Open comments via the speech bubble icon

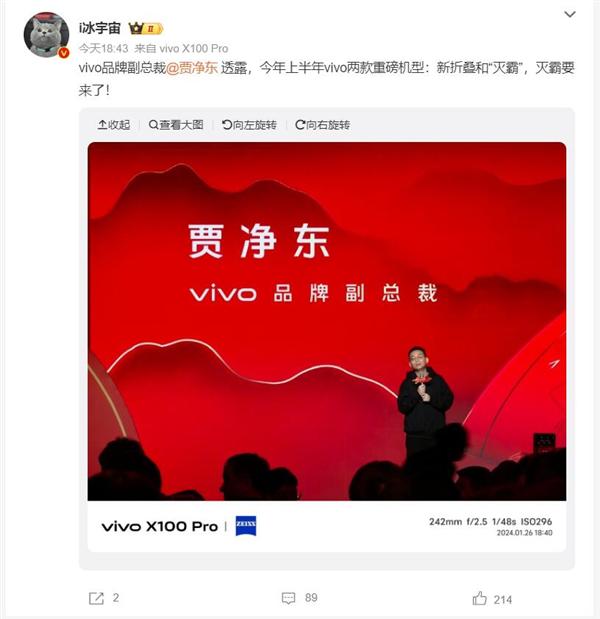pyautogui.click(x=289, y=598)
